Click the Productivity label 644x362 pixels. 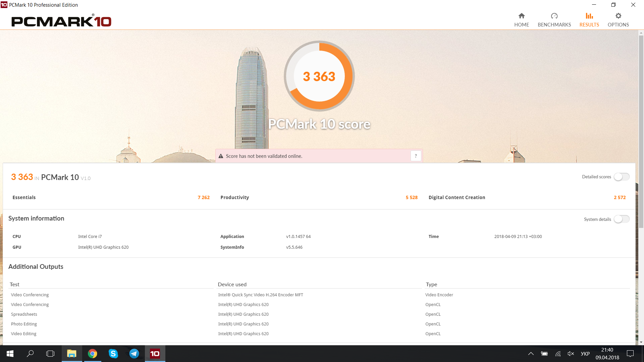coord(235,197)
